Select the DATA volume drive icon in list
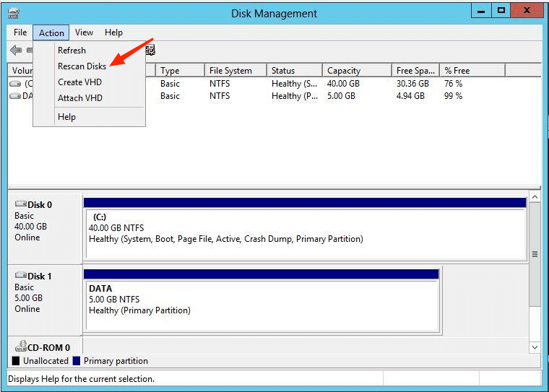Viewport: 549px width, 392px height. point(15,96)
